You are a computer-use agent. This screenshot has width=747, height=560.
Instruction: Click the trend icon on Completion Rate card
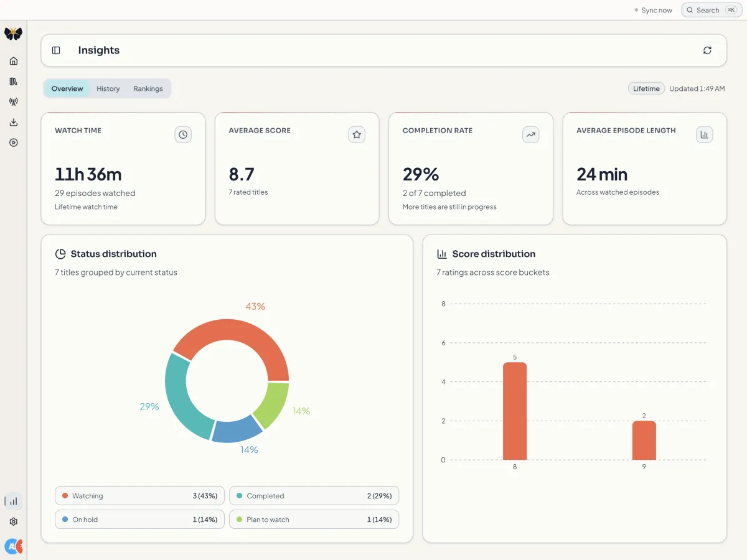pos(530,134)
